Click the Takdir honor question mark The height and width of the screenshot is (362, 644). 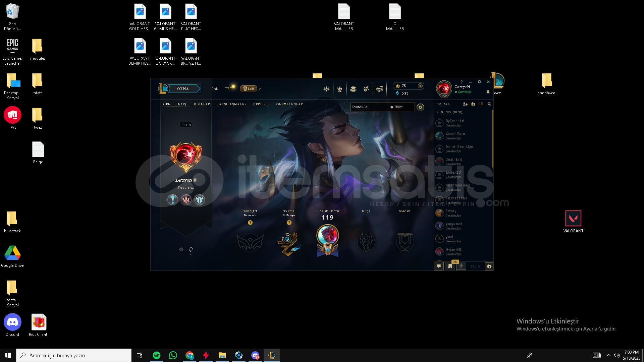point(289,223)
